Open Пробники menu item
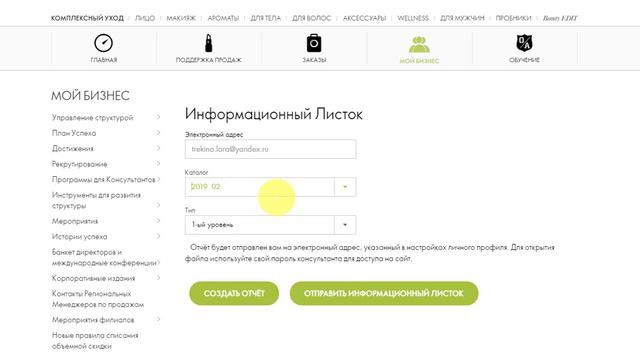The width and height of the screenshot is (640, 360). pyautogui.click(x=513, y=18)
